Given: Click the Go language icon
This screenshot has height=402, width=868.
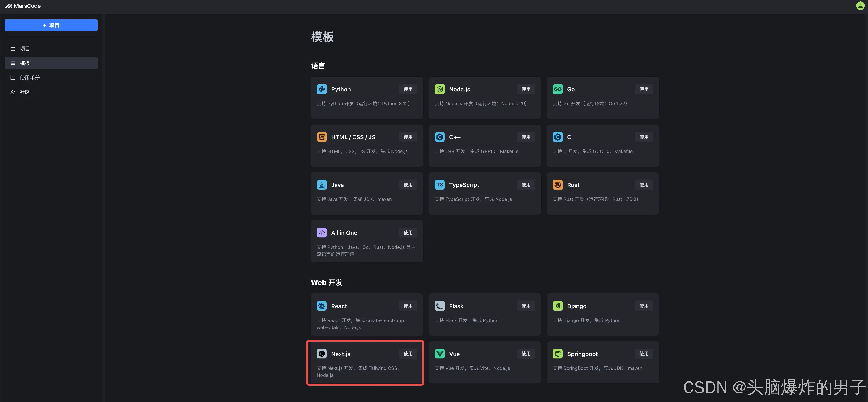Looking at the screenshot, I should [x=557, y=89].
